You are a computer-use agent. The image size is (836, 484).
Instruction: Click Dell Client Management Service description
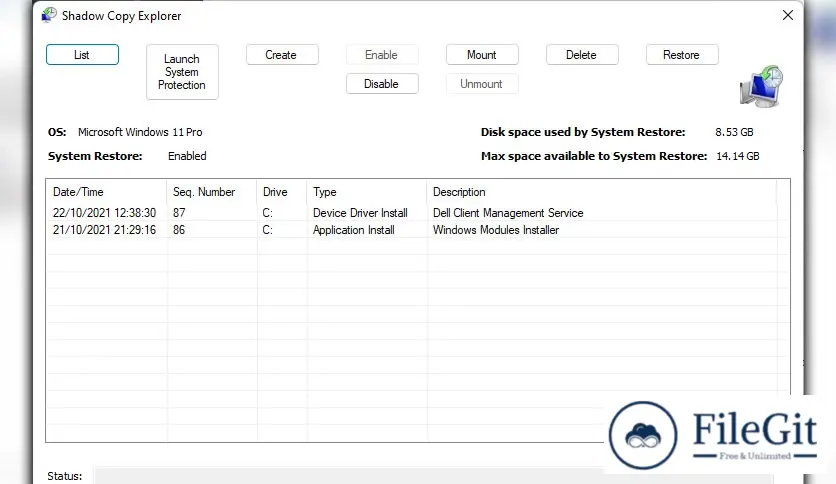pyautogui.click(x=508, y=213)
